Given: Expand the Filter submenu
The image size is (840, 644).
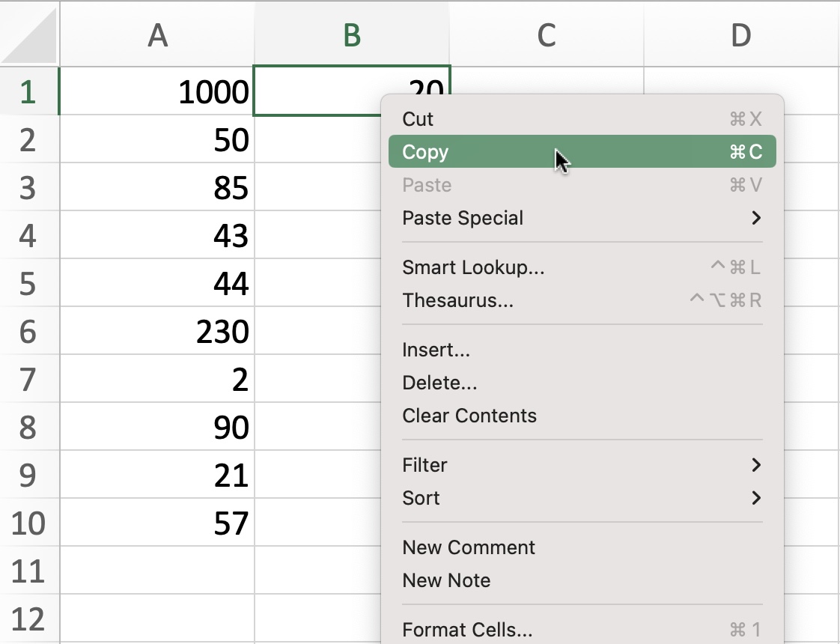Looking at the screenshot, I should pos(582,465).
